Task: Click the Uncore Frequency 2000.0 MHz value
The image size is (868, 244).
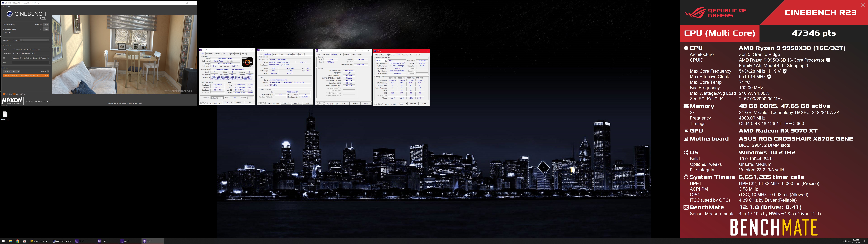Action: (x=361, y=64)
